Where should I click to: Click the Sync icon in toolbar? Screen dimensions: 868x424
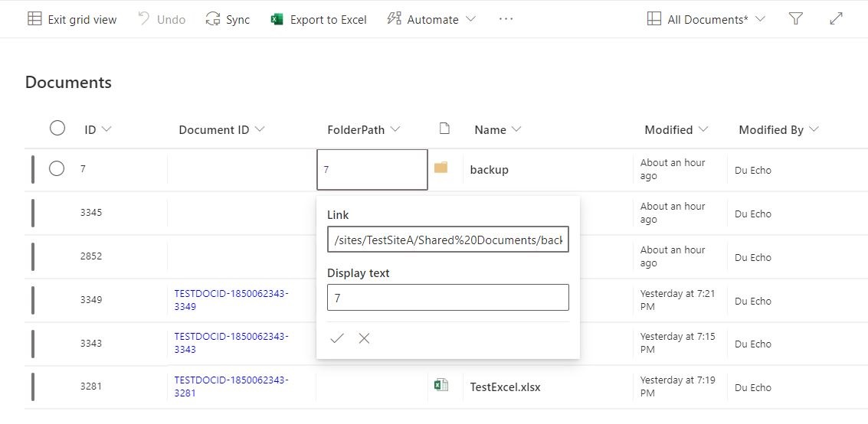pyautogui.click(x=212, y=19)
